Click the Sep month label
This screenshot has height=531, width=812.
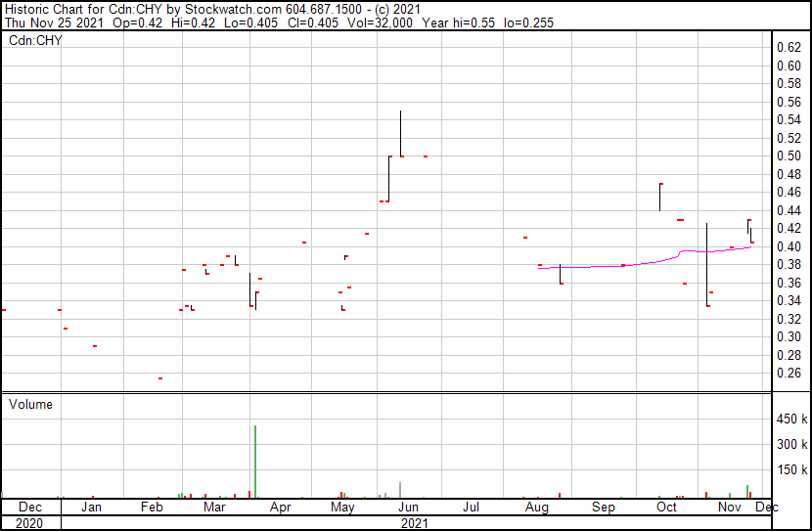(x=604, y=507)
